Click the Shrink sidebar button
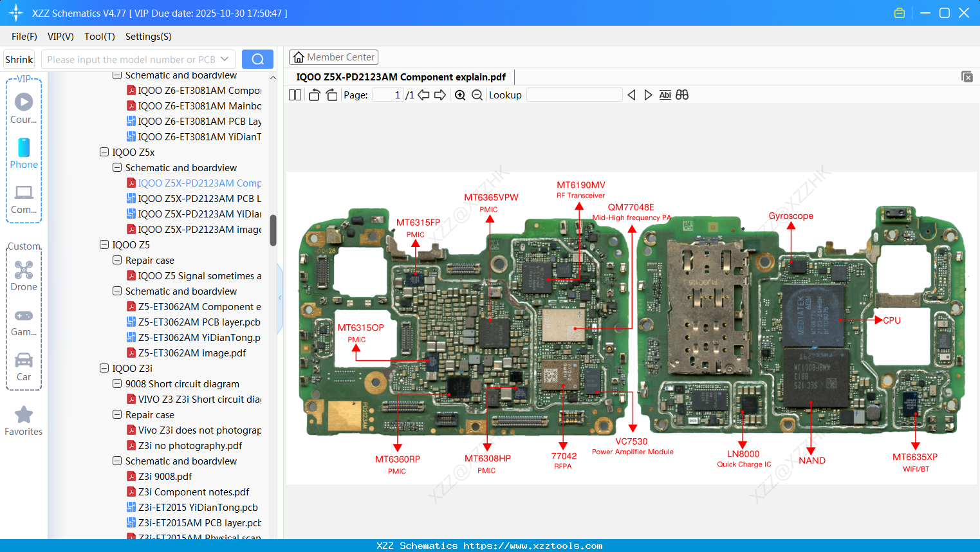This screenshot has height=552, width=980. coord(19,59)
